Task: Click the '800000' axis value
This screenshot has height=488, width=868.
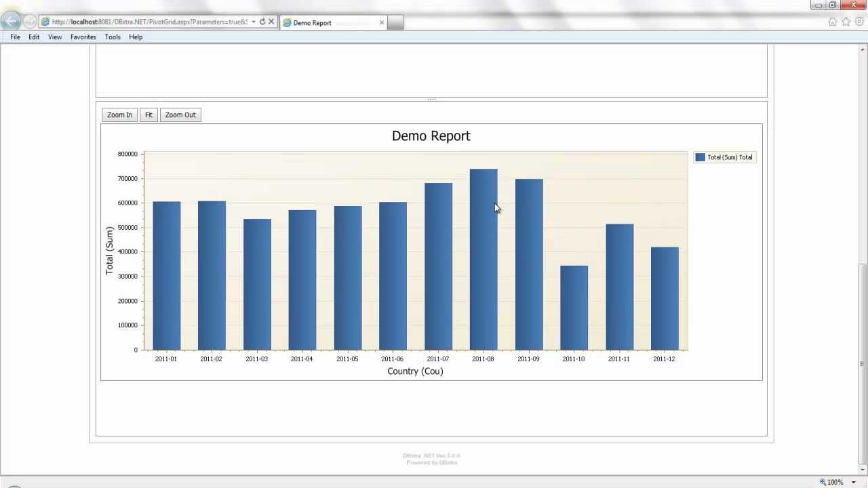Action: (x=127, y=154)
